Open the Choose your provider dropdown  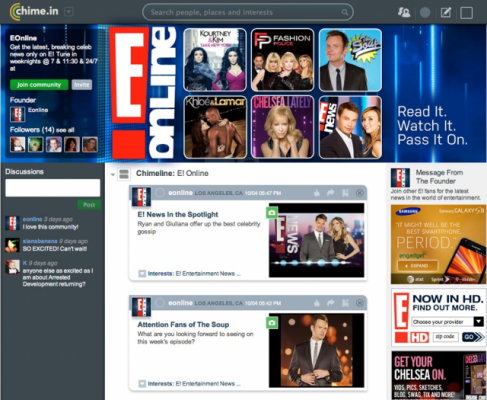tap(447, 322)
